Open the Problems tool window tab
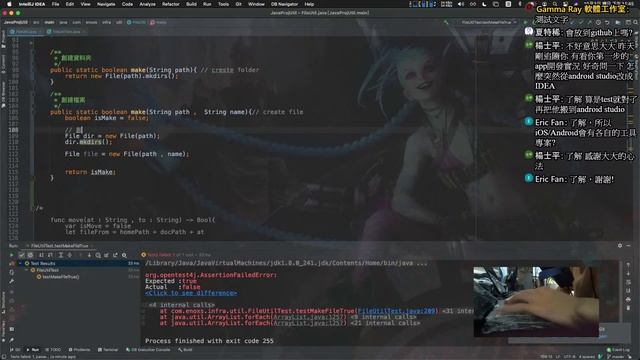This screenshot has width=640, height=360. pos(80,350)
